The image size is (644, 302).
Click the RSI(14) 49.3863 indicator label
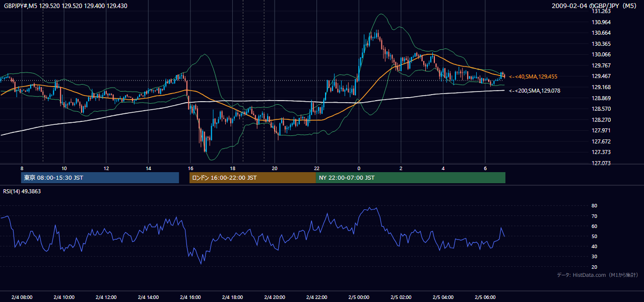click(22, 191)
